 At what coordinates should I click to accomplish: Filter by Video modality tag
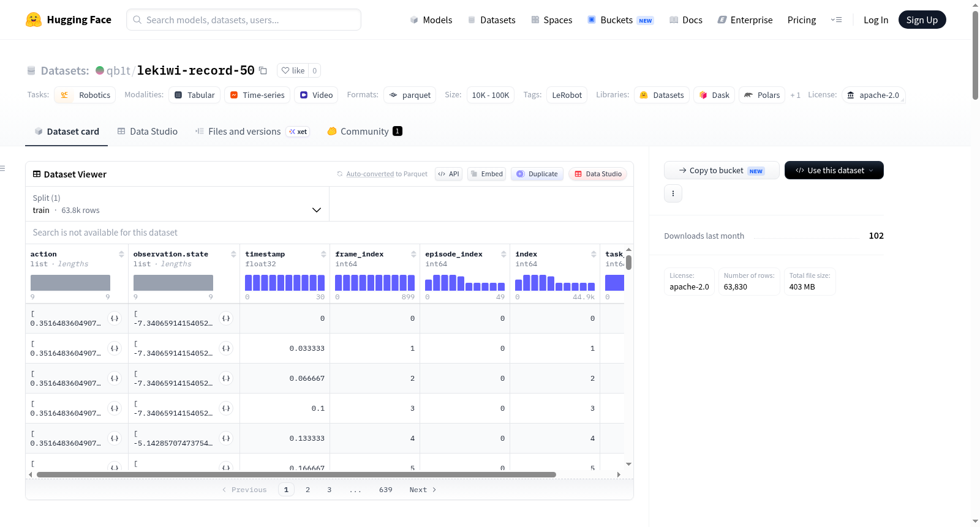click(316, 95)
